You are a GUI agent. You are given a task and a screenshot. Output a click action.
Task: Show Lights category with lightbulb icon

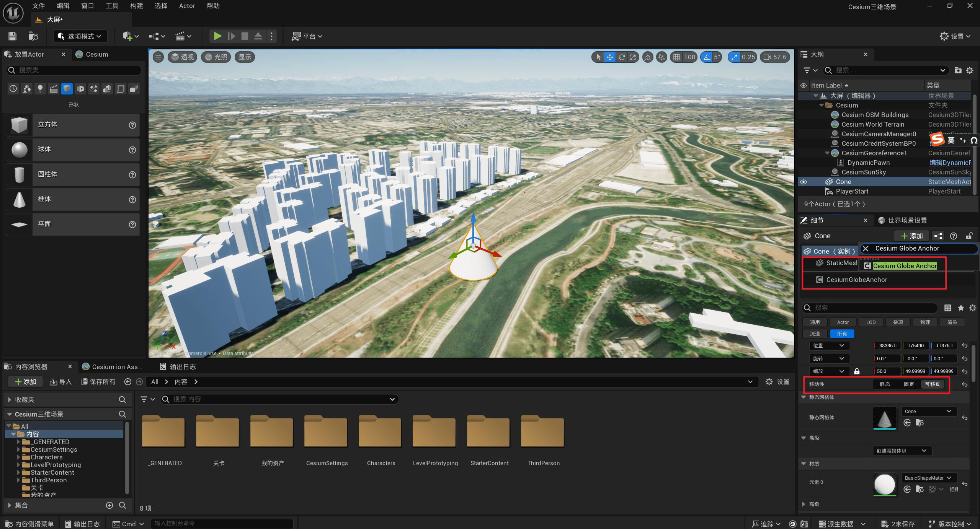click(40, 89)
